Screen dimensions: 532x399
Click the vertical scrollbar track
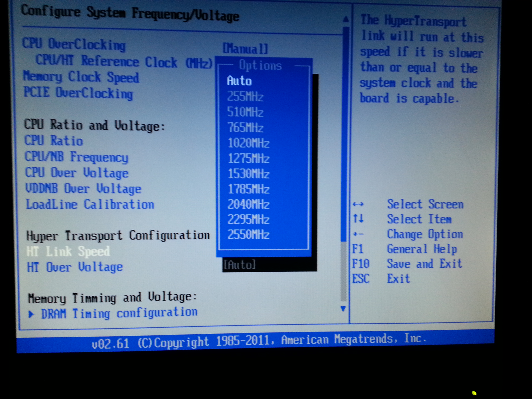click(x=343, y=272)
